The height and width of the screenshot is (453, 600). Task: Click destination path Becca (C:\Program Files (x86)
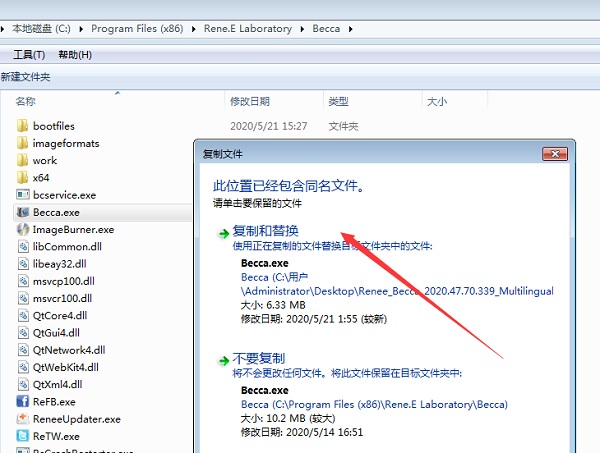coord(374,404)
